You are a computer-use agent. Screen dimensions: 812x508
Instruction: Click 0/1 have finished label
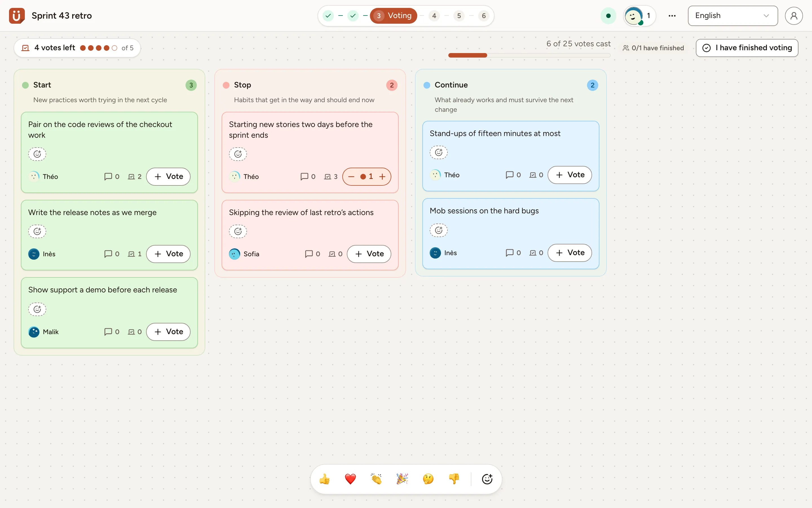pos(653,48)
